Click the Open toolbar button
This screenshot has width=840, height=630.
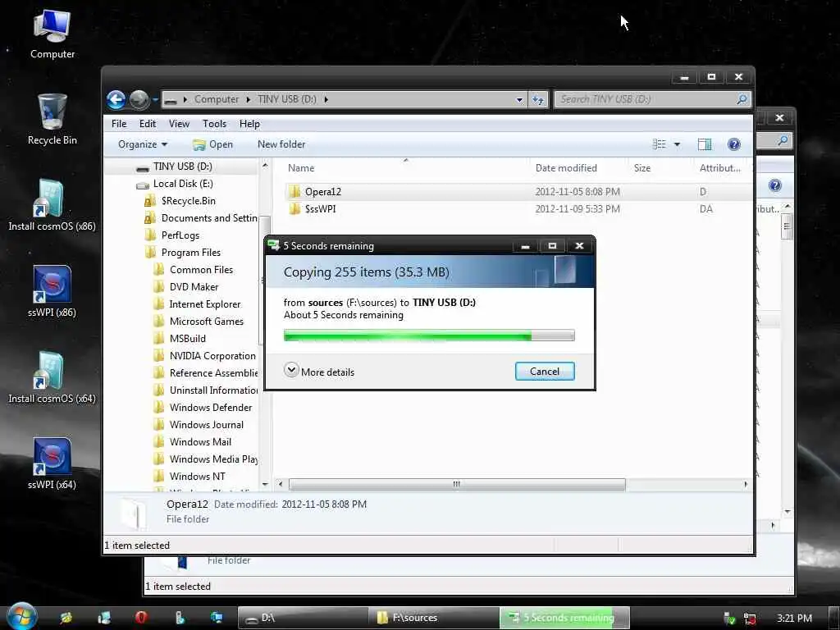(212, 144)
